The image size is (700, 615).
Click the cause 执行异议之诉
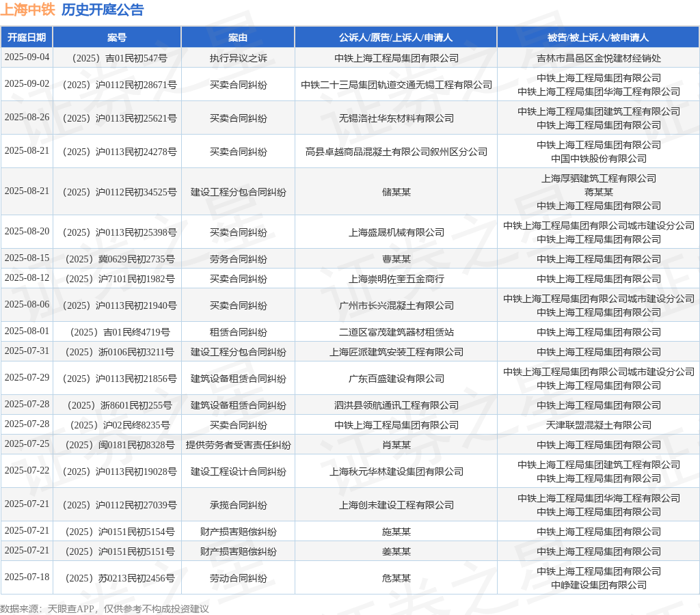239,59
